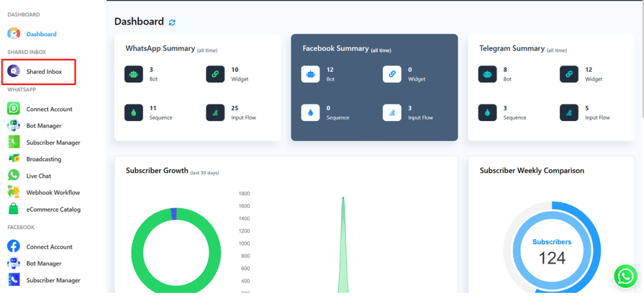Click the Facebook Bot robot icon
Screen dimensions: 644x301
coord(311,74)
